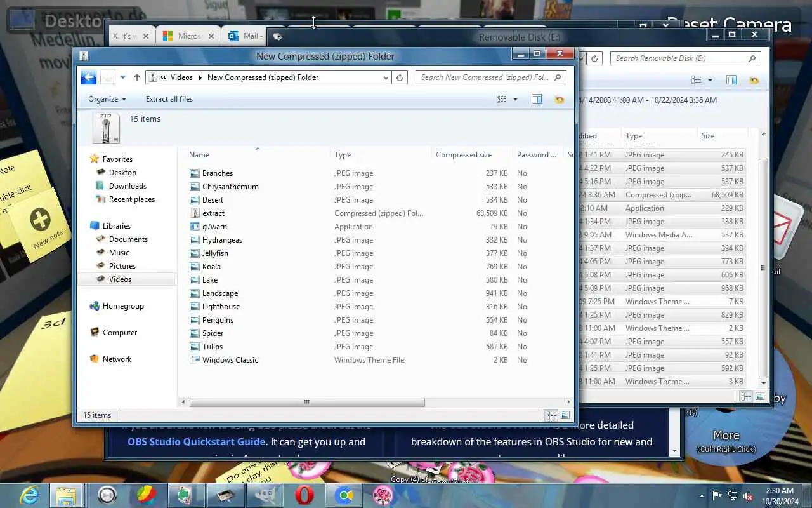Select Downloads in the Favorites sidebar

(128, 186)
